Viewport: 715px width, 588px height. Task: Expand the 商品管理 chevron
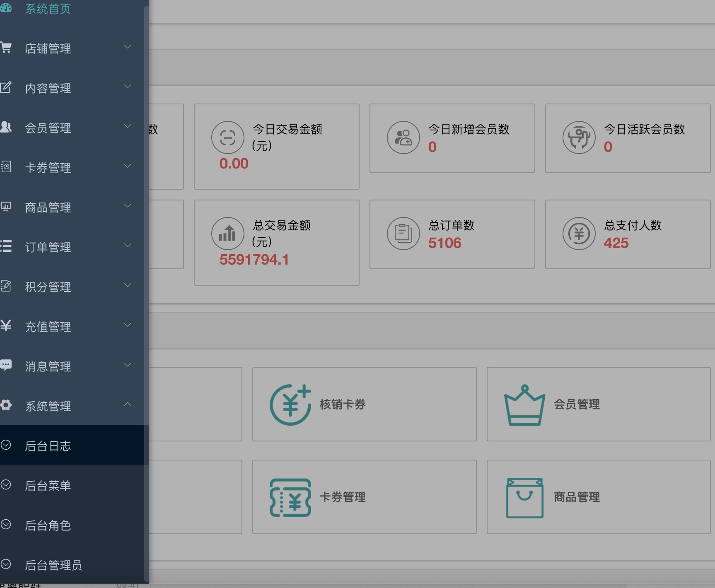[x=128, y=206]
